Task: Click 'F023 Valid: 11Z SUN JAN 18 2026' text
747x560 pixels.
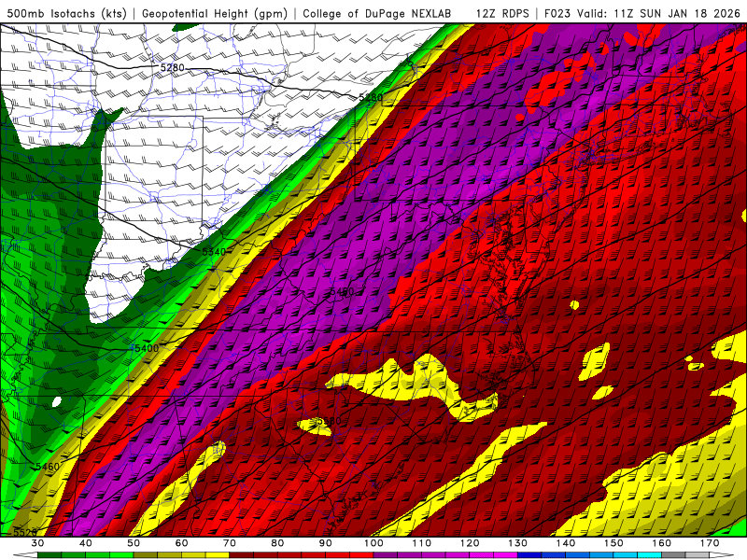Action: tap(641, 14)
